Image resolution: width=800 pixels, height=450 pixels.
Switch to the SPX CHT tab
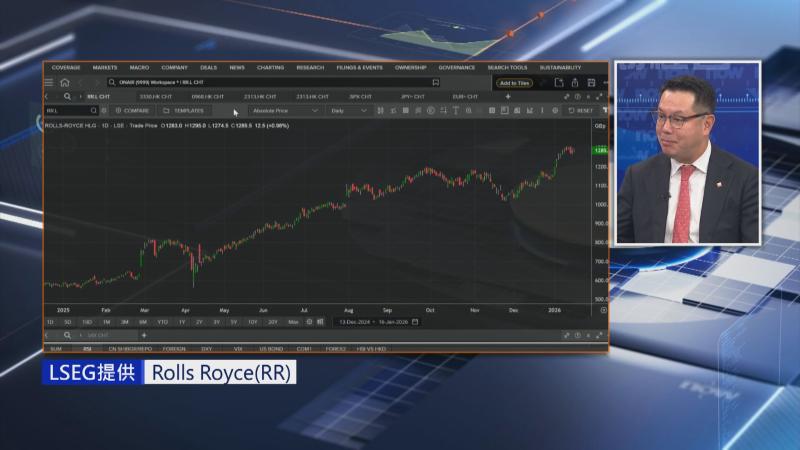pyautogui.click(x=361, y=97)
